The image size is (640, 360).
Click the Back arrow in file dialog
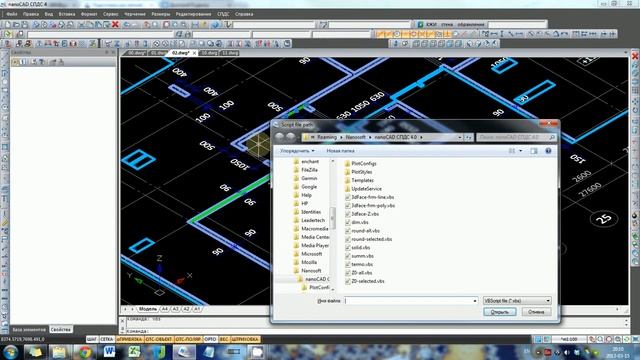tap(280, 137)
